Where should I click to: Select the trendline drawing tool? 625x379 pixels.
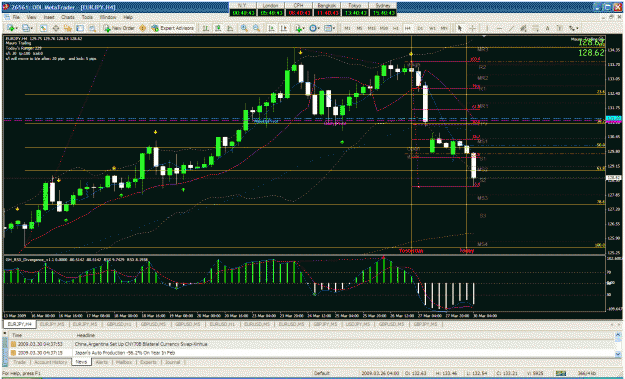(511, 28)
